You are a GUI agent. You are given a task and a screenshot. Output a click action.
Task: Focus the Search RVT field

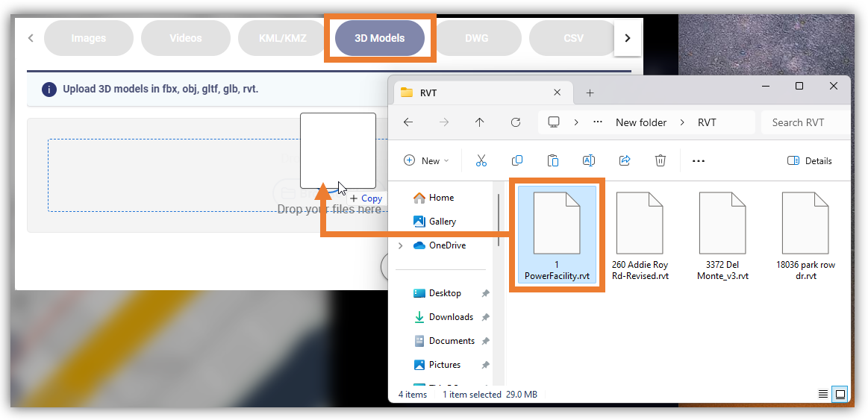[805, 122]
